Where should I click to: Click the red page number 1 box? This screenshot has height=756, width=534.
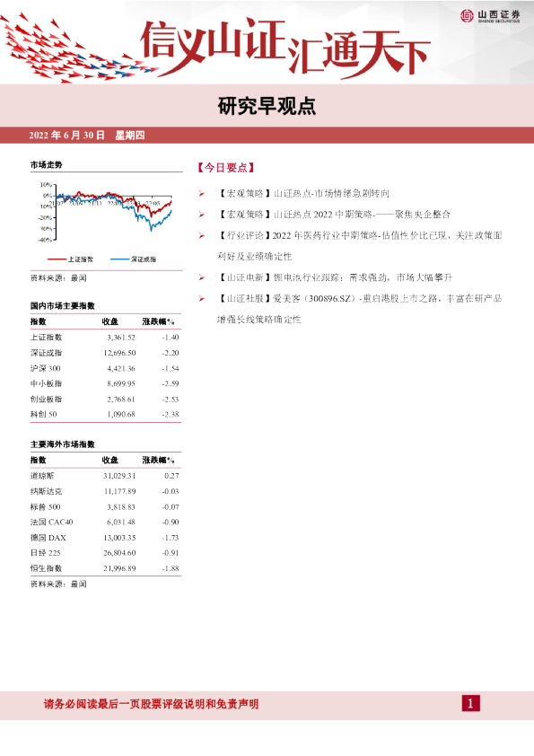tap(471, 703)
